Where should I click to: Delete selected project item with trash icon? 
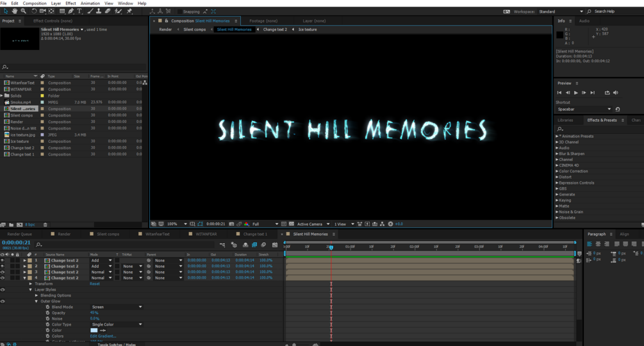(45, 225)
